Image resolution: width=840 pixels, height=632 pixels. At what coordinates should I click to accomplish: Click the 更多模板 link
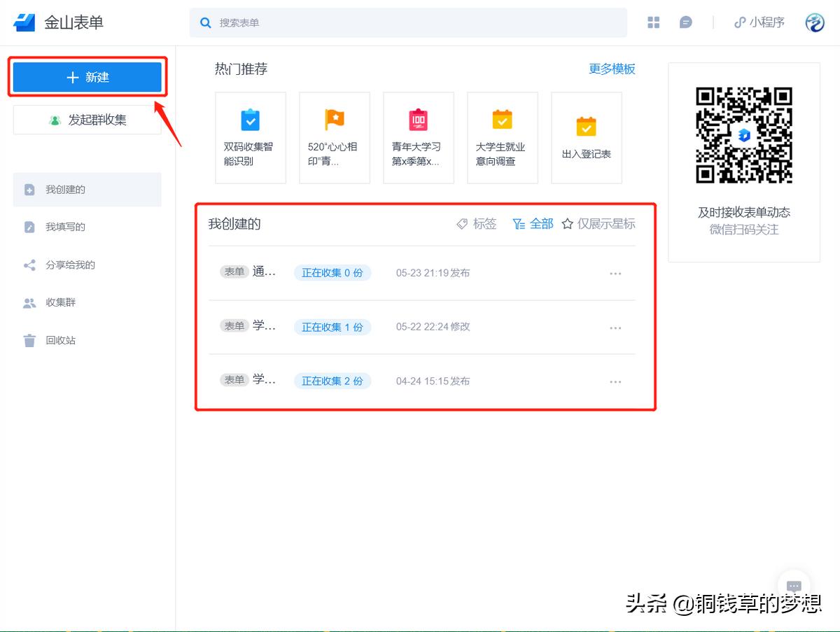click(x=612, y=69)
